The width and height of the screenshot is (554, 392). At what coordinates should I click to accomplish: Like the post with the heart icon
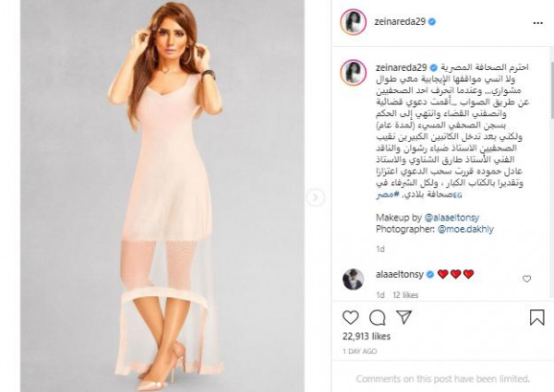tap(351, 317)
